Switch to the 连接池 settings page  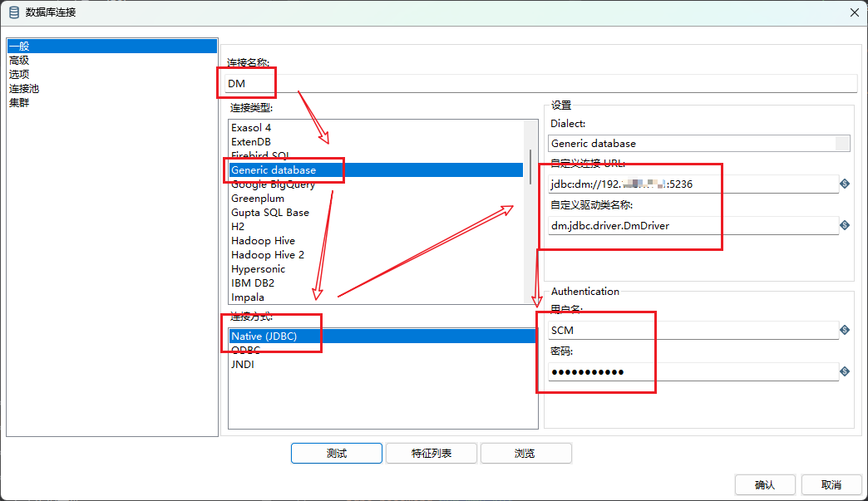[x=24, y=88]
